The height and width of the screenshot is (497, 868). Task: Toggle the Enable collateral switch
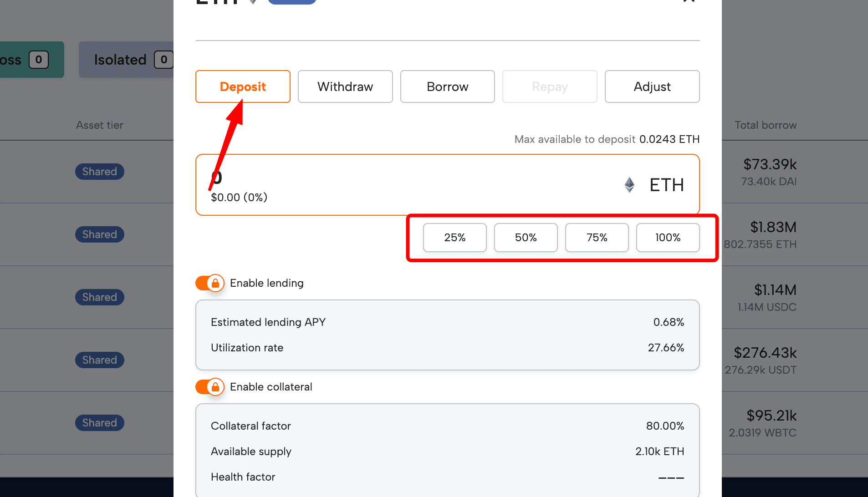[210, 387]
